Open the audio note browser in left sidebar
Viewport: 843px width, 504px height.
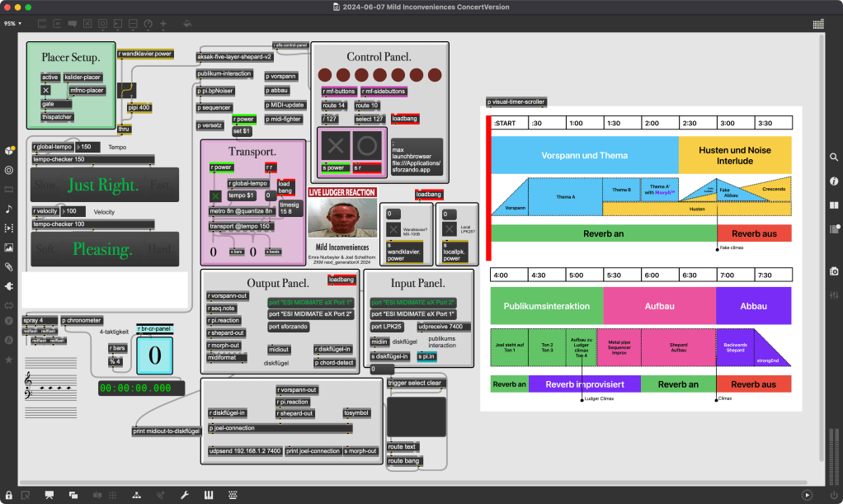pyautogui.click(x=9, y=209)
